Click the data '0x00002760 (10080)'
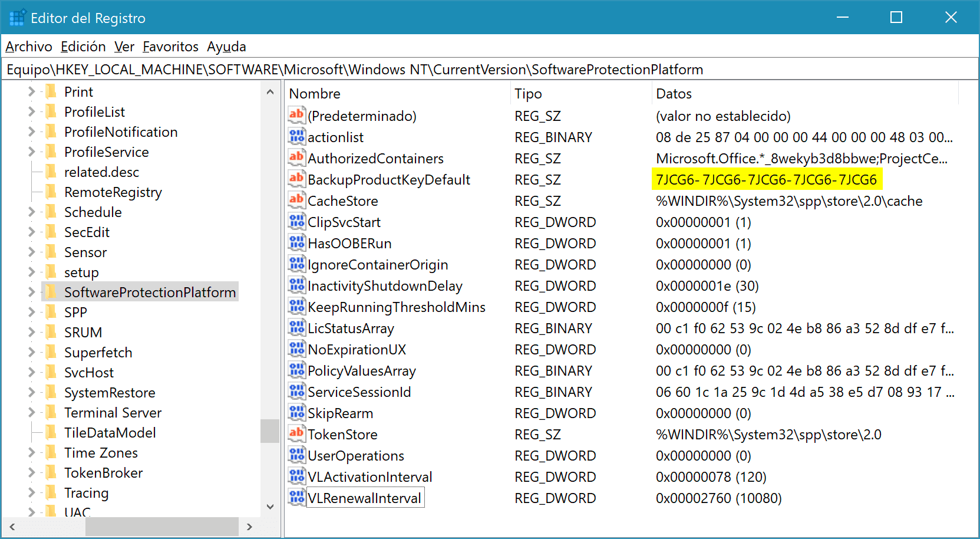The height and width of the screenshot is (539, 980). (719, 498)
